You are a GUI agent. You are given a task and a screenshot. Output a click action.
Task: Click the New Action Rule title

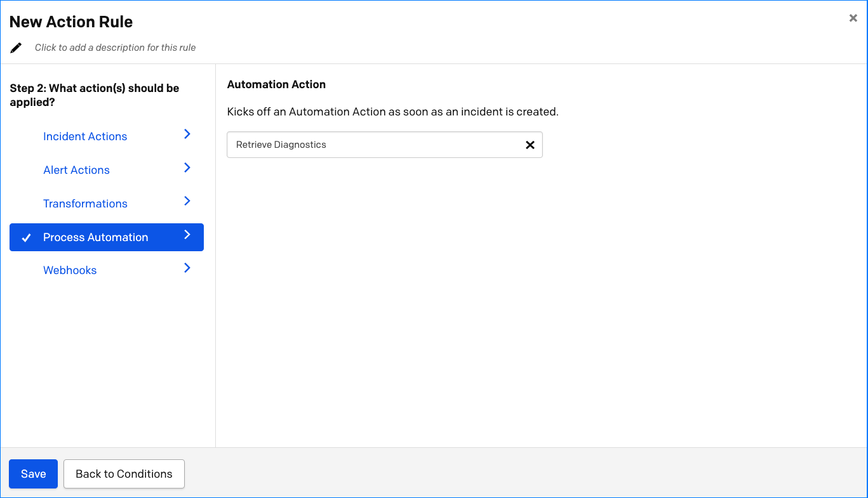(x=71, y=22)
